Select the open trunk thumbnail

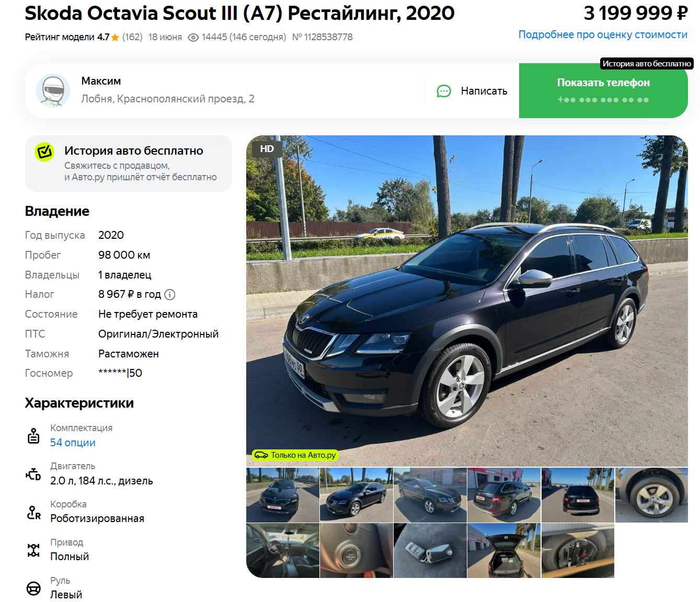click(503, 551)
